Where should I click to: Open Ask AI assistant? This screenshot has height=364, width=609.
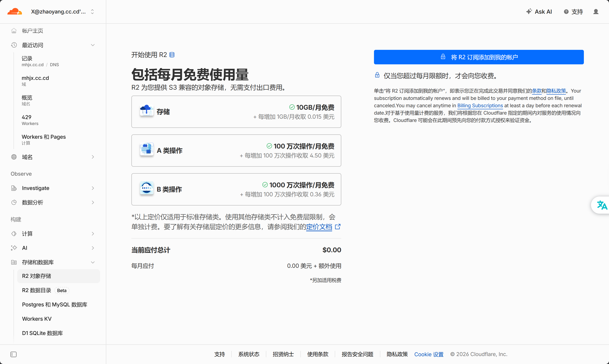[x=539, y=11]
